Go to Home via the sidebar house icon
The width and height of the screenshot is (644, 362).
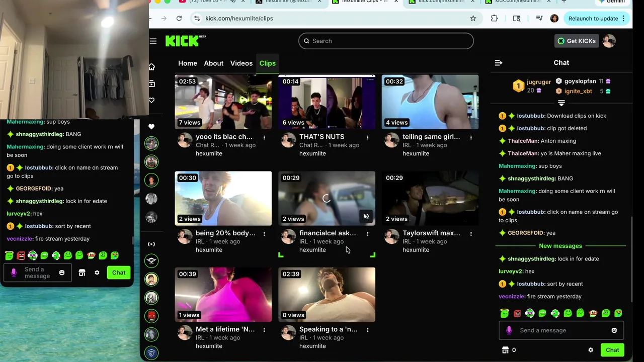[x=151, y=67]
